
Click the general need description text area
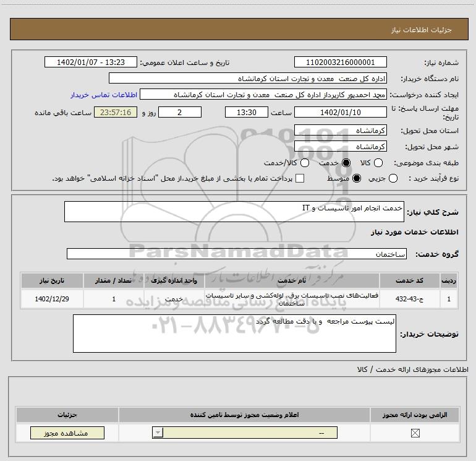234,212
